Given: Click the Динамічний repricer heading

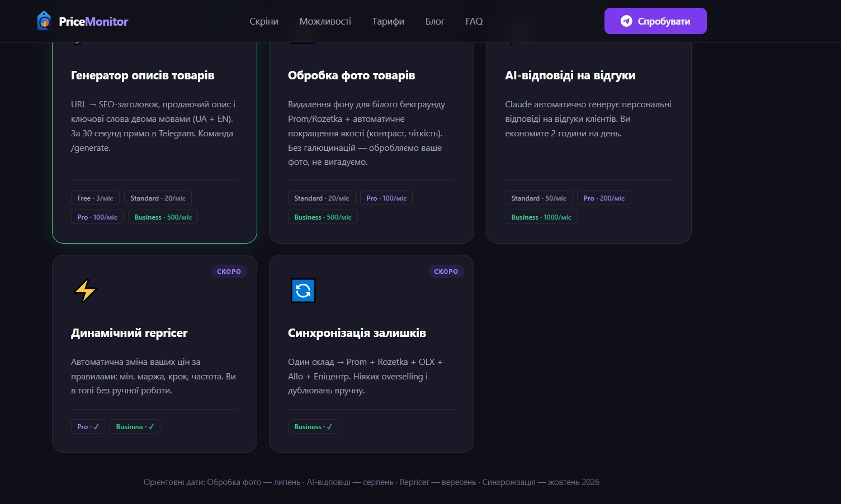Looking at the screenshot, I should point(129,333).
